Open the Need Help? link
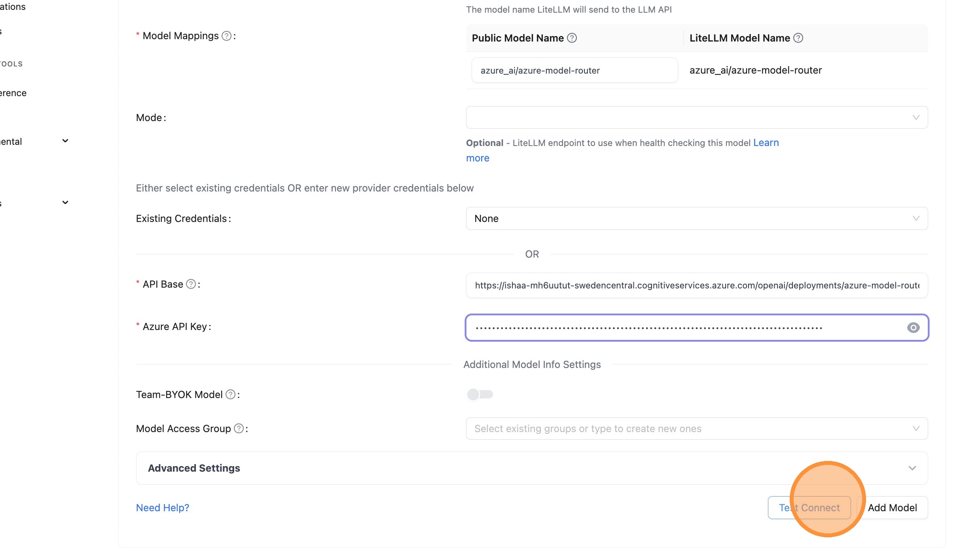Image resolution: width=980 pixels, height=548 pixels. (x=163, y=508)
